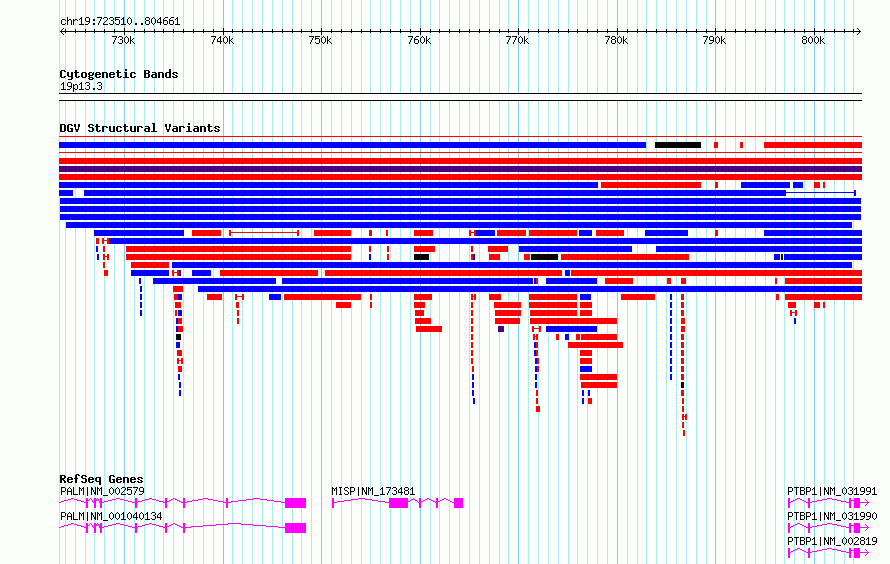Open the PTBP1|NM_002819 gene label
This screenshot has width=890, height=564.
pos(832,541)
